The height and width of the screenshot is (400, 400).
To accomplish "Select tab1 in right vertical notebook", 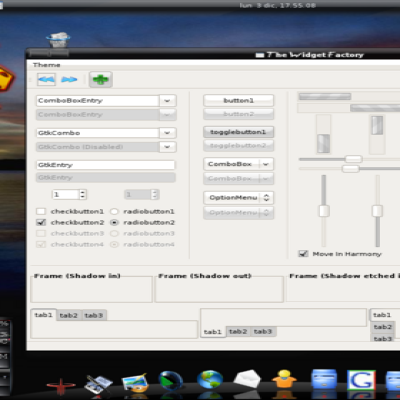I will 382,315.
